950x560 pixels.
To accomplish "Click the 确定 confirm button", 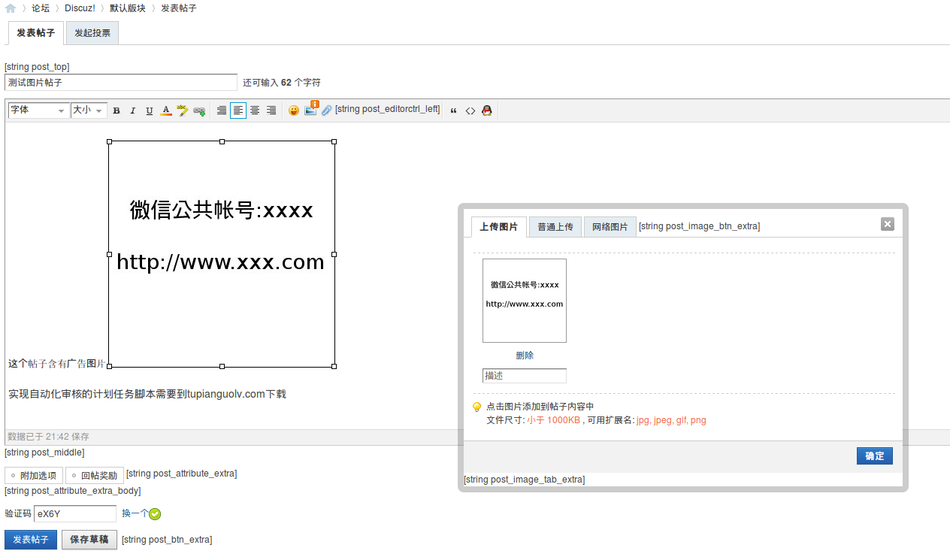I will pos(874,456).
